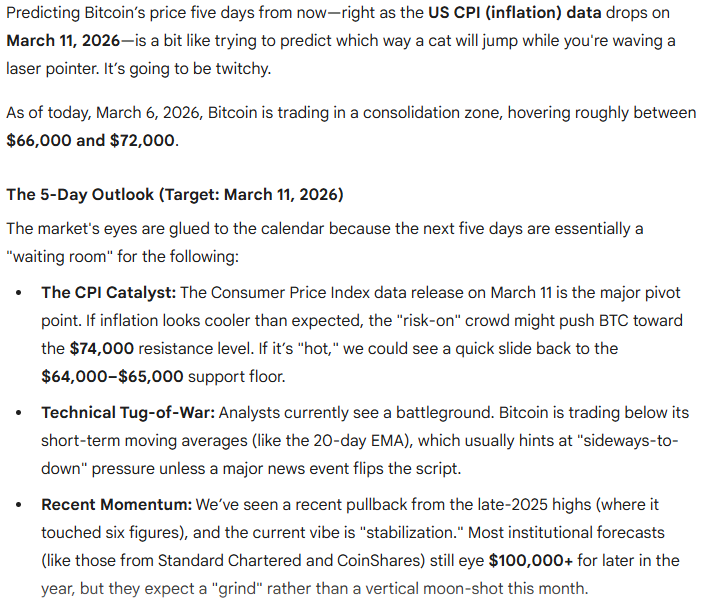This screenshot has width=703, height=604.
Task: Click the bold 'US CPI (inflation) data' text
Action: (x=515, y=13)
